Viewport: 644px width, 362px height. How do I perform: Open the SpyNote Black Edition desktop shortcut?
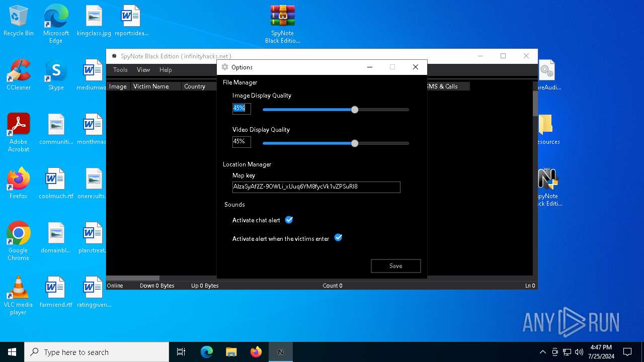548,187
